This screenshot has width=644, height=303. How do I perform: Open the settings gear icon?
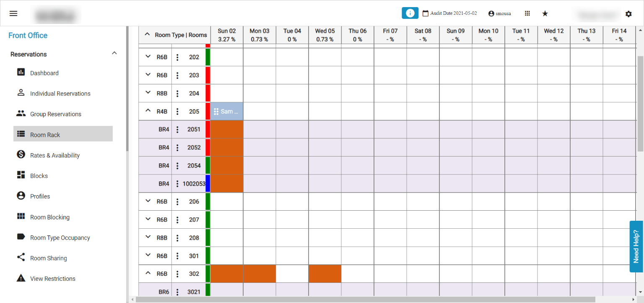[628, 14]
